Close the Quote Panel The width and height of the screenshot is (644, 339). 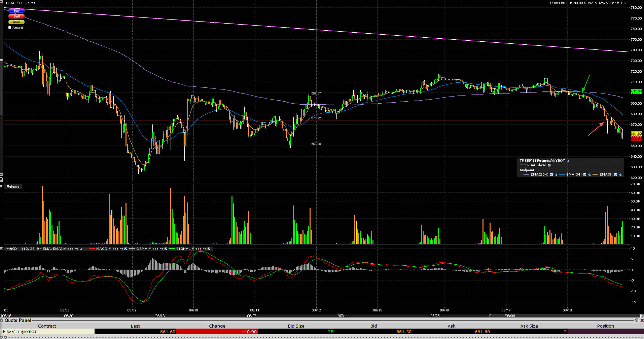click(641, 320)
